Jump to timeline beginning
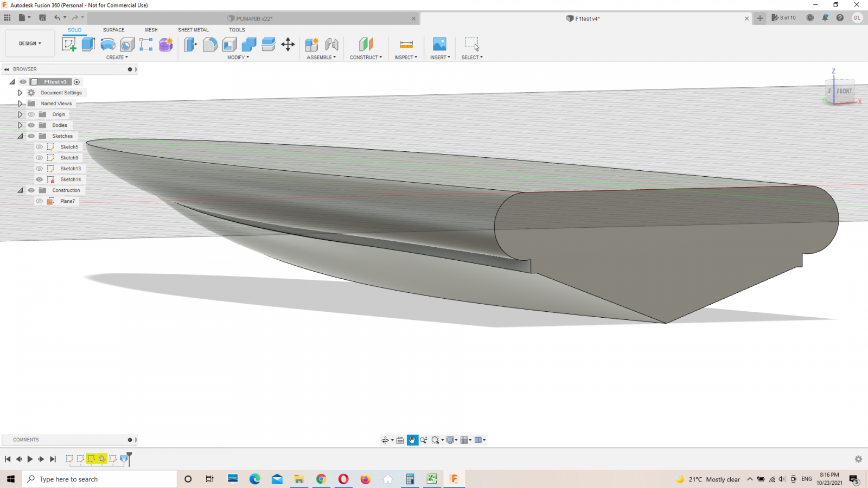 click(x=8, y=459)
